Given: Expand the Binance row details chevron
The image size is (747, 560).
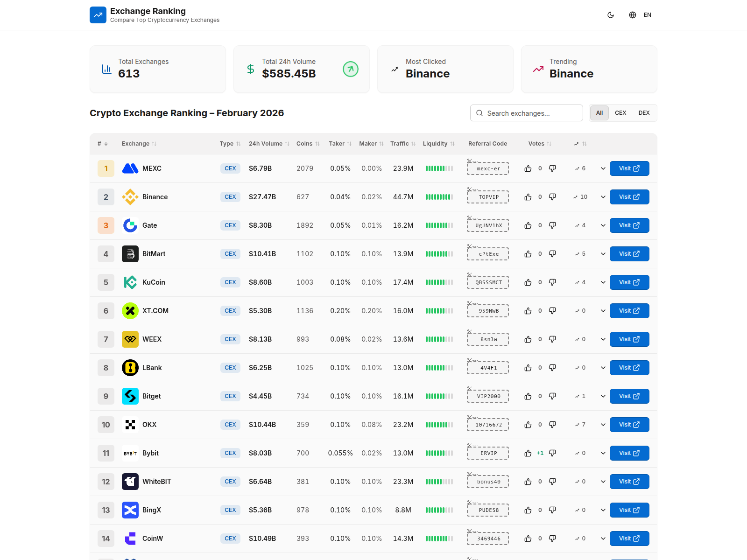Looking at the screenshot, I should [603, 197].
